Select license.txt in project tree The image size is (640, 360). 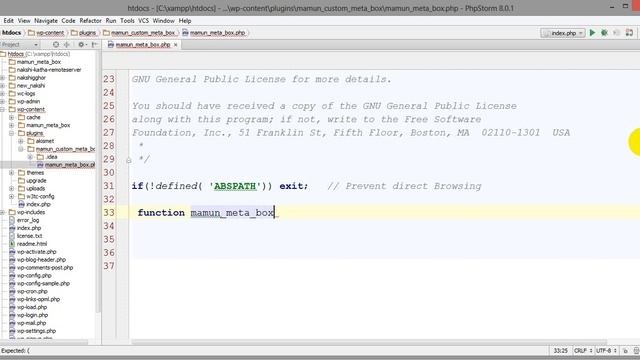pos(29,236)
